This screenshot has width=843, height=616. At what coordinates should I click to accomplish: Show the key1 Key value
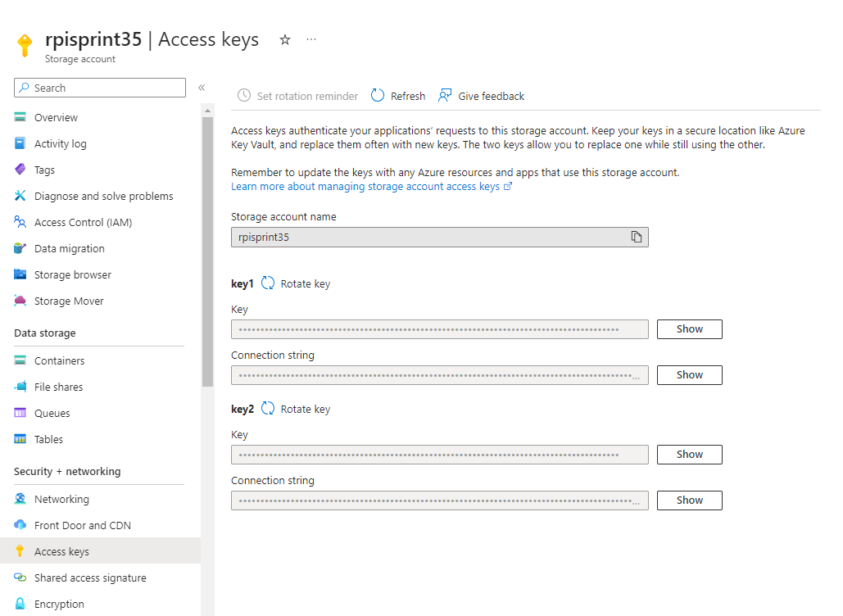pyautogui.click(x=689, y=329)
